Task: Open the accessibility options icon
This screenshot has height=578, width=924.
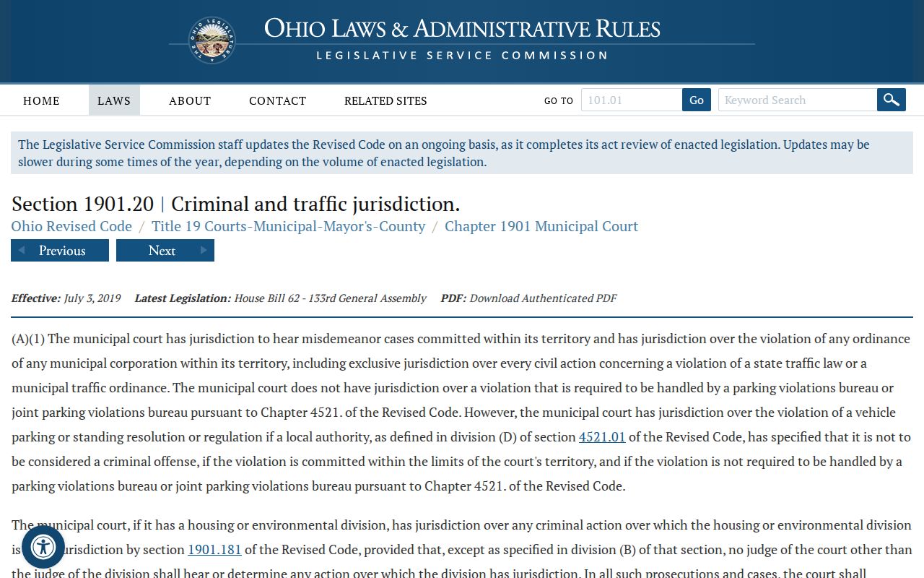Action: tap(43, 547)
